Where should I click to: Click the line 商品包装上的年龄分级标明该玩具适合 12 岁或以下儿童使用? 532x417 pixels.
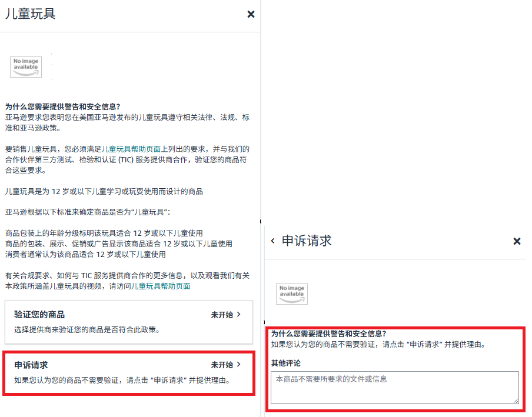(x=104, y=233)
